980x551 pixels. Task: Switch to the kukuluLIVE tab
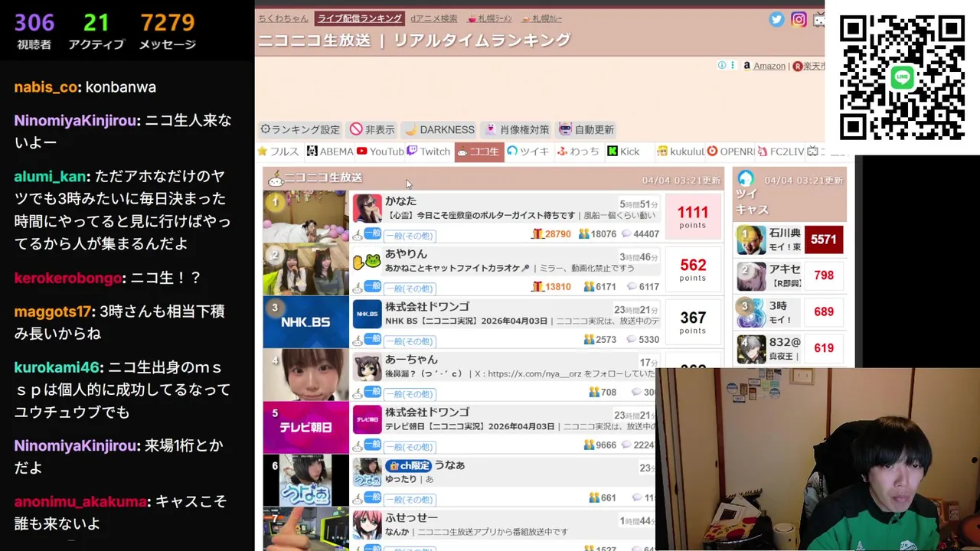pyautogui.click(x=680, y=152)
